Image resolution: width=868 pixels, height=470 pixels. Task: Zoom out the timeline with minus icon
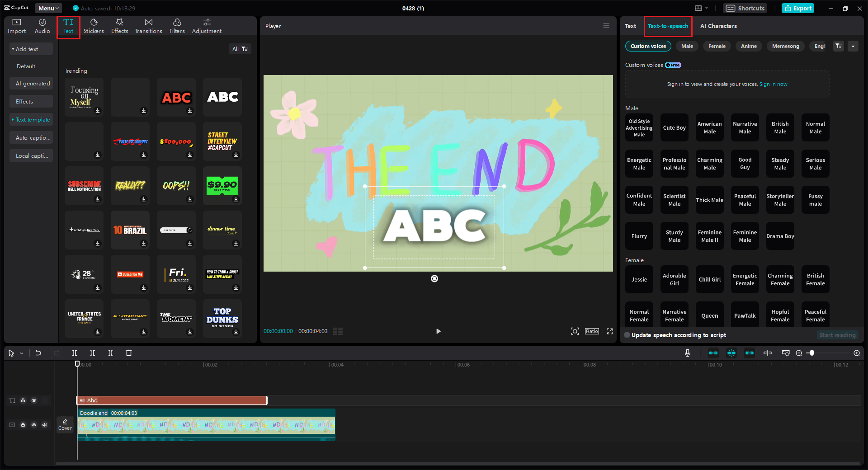(799, 353)
